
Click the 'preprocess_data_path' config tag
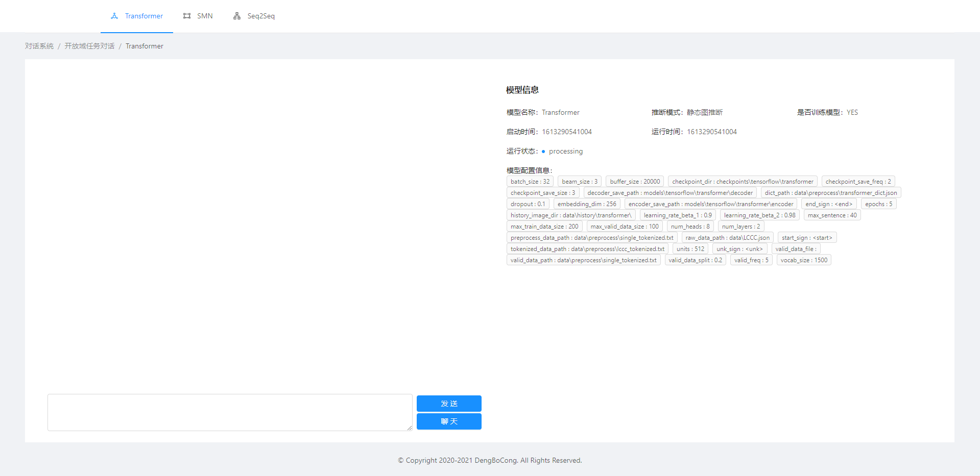(592, 238)
